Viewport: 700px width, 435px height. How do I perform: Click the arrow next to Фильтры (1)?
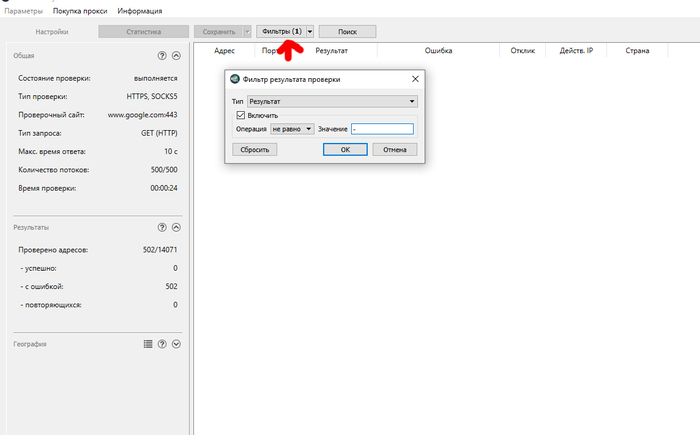[x=310, y=32]
